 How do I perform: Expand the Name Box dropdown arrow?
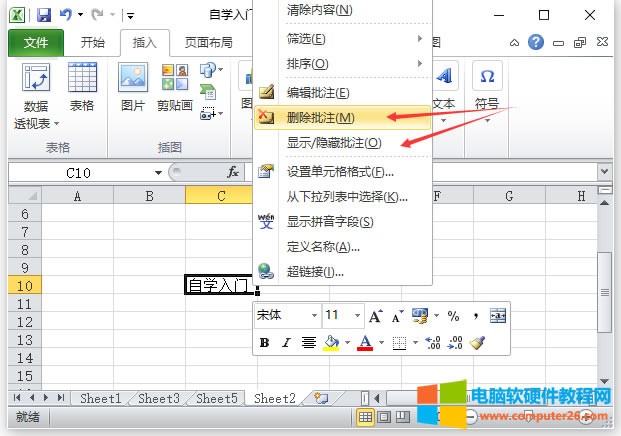[x=158, y=173]
